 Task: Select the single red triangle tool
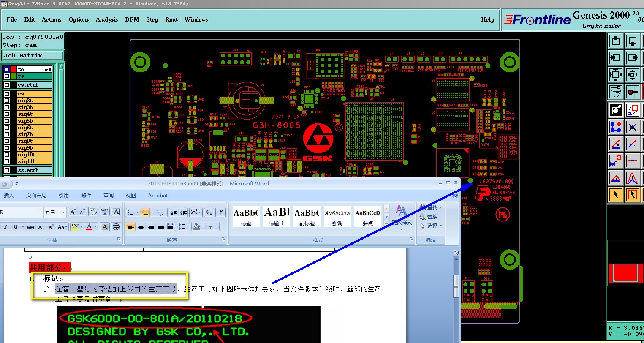pos(616,177)
